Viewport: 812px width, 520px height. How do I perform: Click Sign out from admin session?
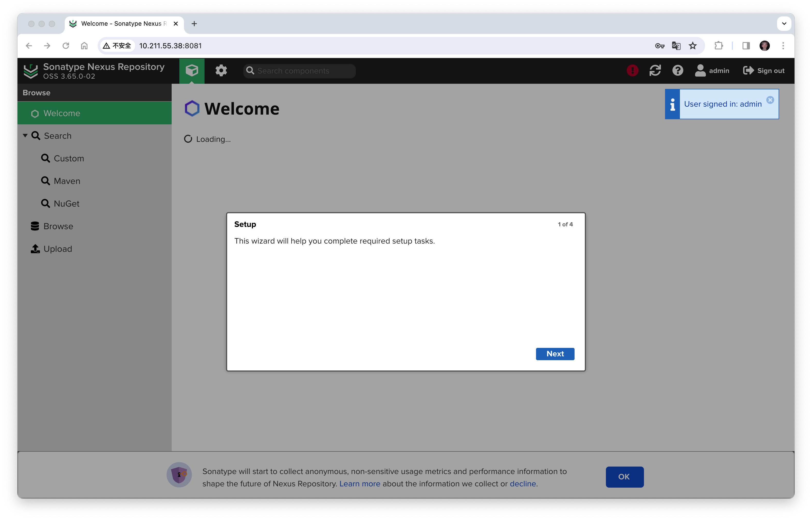[x=763, y=70]
